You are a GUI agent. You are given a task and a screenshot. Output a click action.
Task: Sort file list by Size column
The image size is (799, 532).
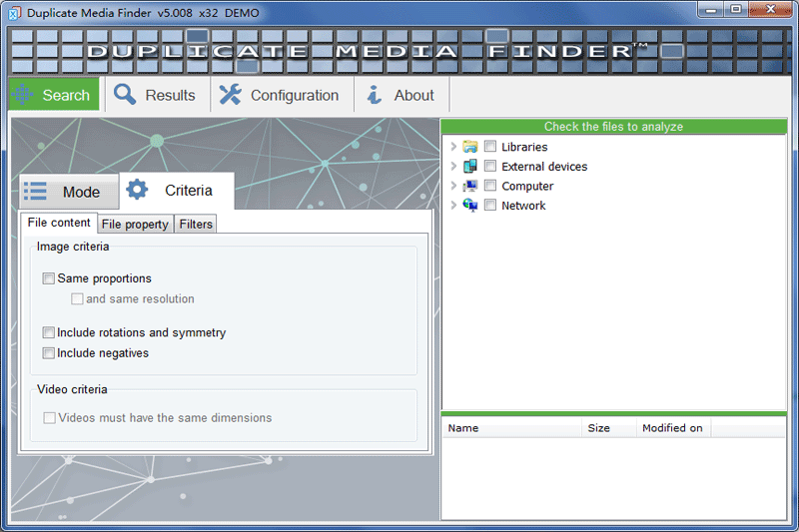(x=609, y=428)
